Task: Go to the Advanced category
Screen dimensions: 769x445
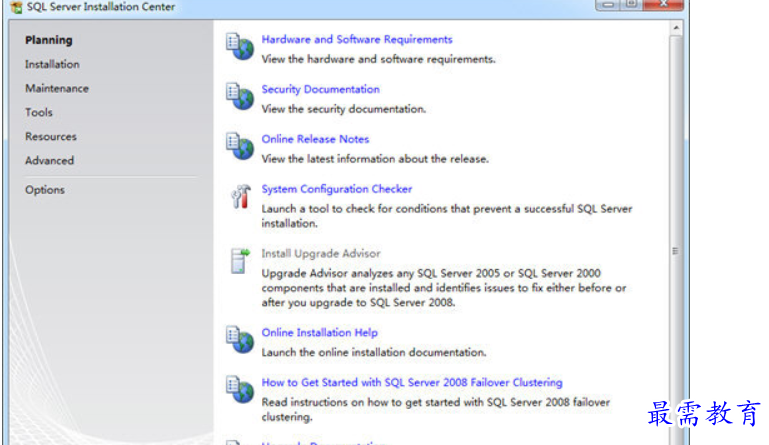Action: tap(49, 160)
